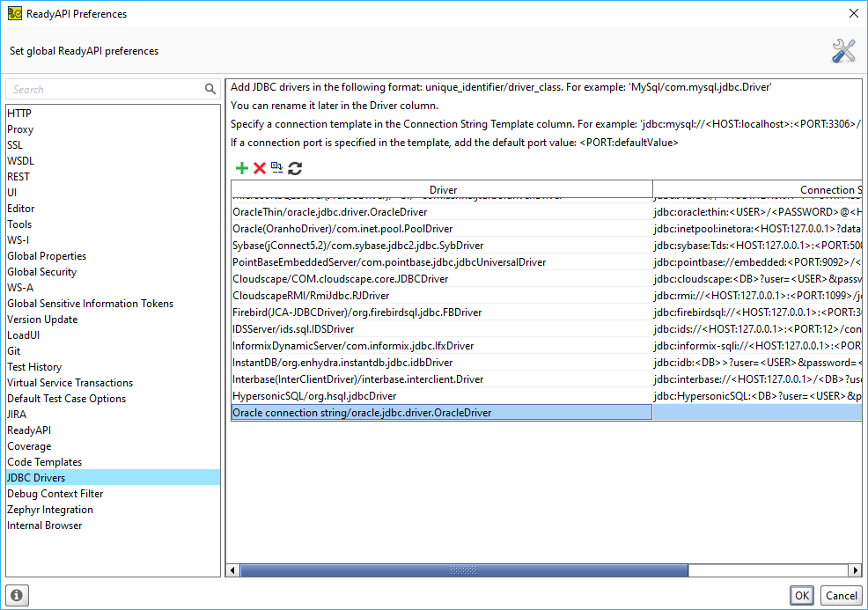Select the Test History category
Viewport: 868px width, 610px height.
(x=113, y=368)
